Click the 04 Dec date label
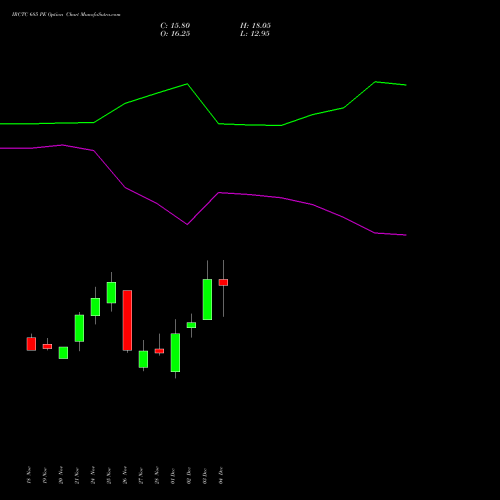 [221, 475]
